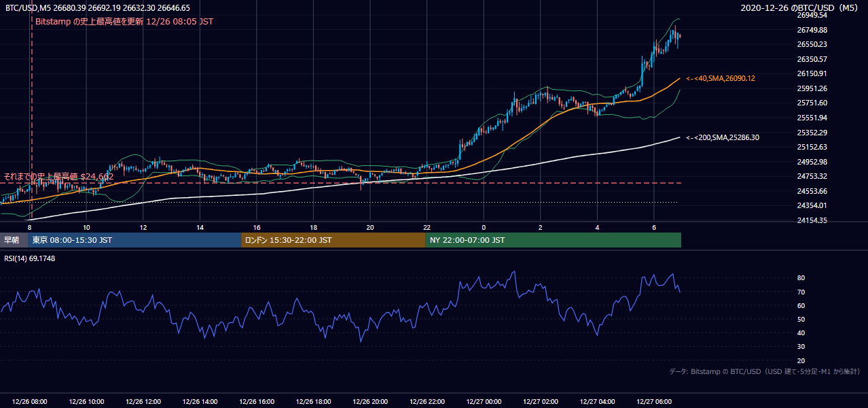The width and height of the screenshot is (868, 408).
Task: Select the 東京 08:00-15:30 JST session bar
Action: pos(135,240)
